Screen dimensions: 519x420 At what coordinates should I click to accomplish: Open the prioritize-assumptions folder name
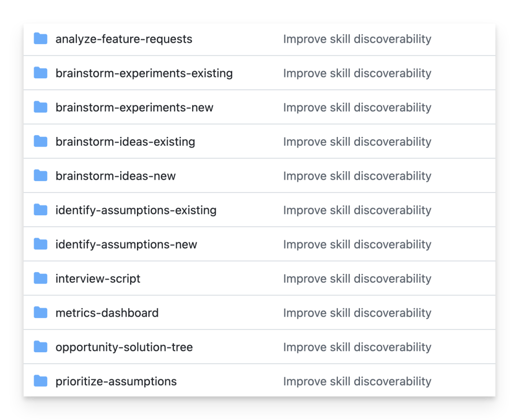(x=116, y=381)
